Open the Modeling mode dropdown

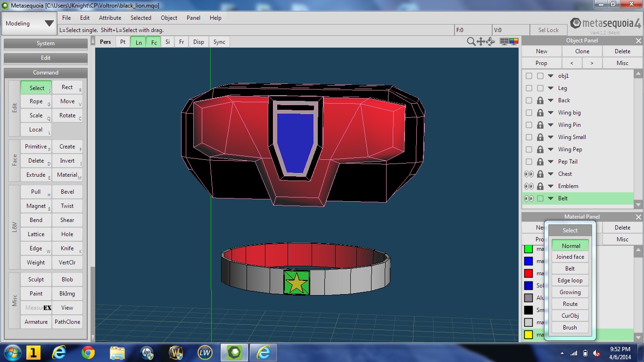[x=29, y=24]
